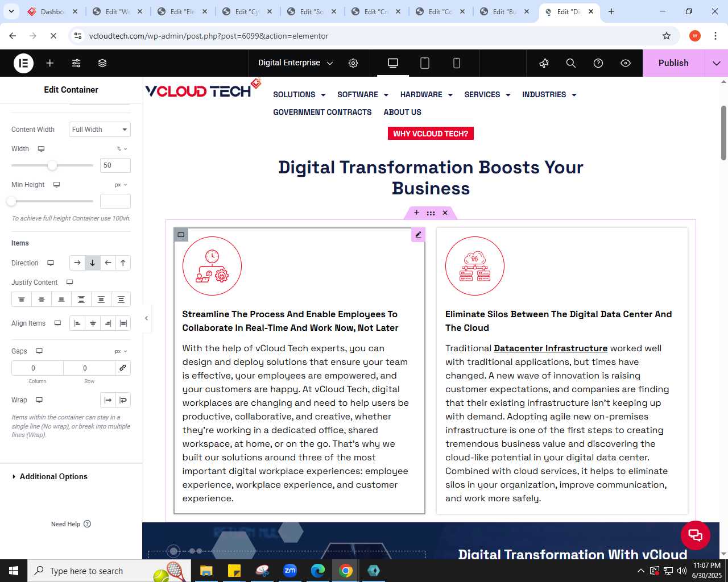Click GOVERNMENT CONTRACTS nav item
This screenshot has width=728, height=582.
tap(322, 112)
